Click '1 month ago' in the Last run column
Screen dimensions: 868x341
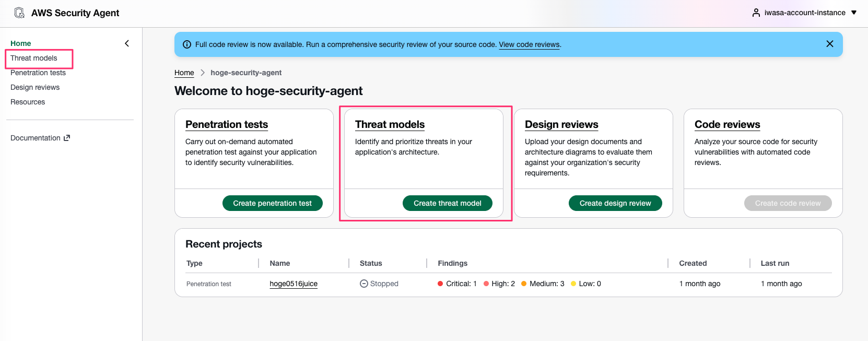point(781,284)
